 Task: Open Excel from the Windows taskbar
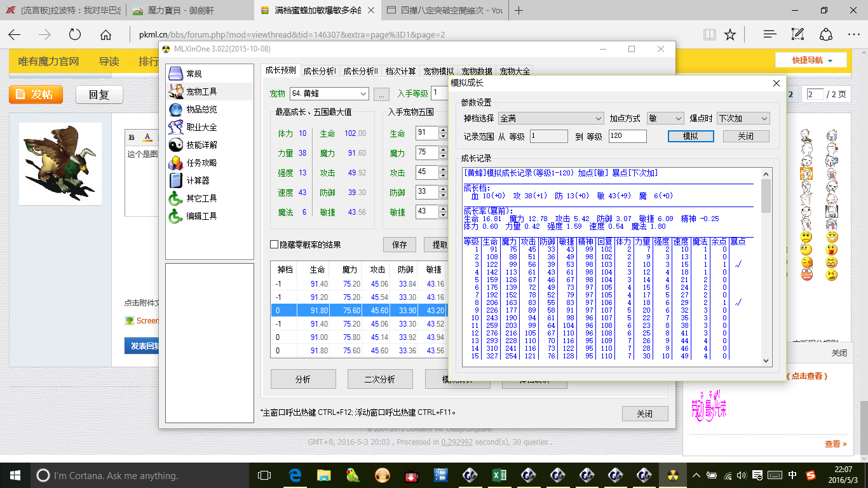[x=499, y=475]
